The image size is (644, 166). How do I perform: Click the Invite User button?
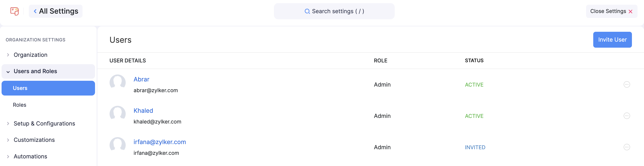(x=612, y=40)
